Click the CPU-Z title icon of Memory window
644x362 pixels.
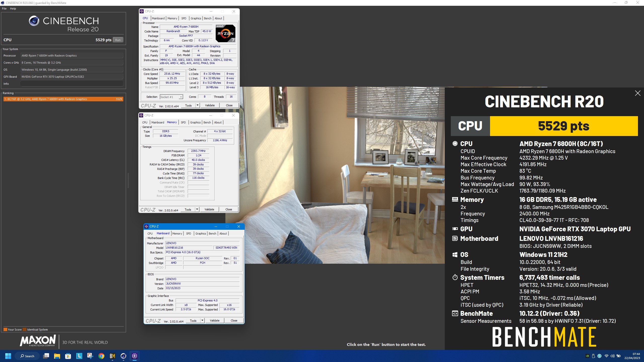pos(141,115)
